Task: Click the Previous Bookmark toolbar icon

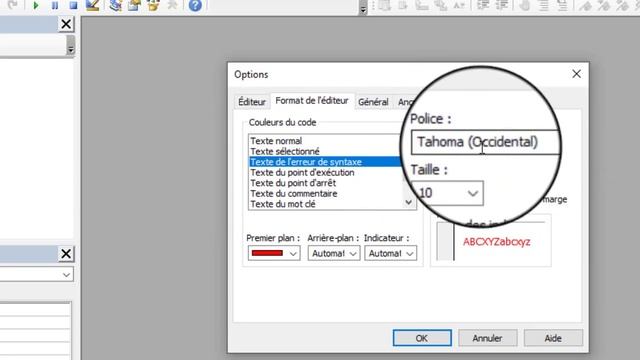Action: [x=622, y=5]
